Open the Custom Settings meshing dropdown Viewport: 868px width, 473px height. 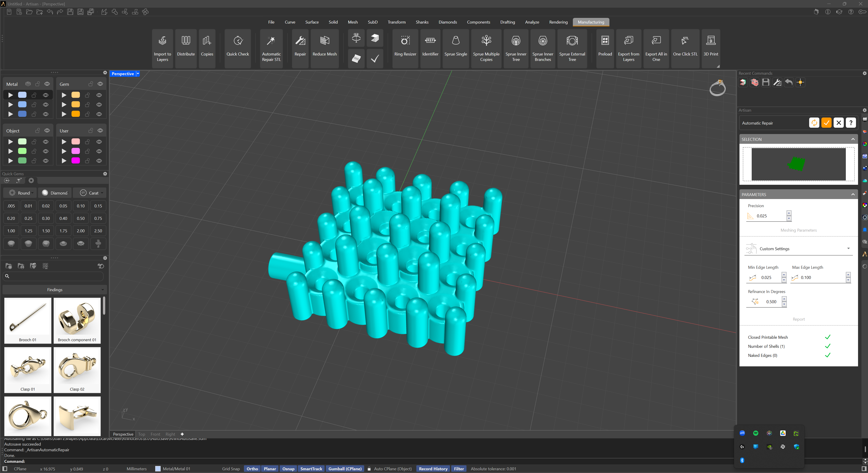click(x=798, y=249)
